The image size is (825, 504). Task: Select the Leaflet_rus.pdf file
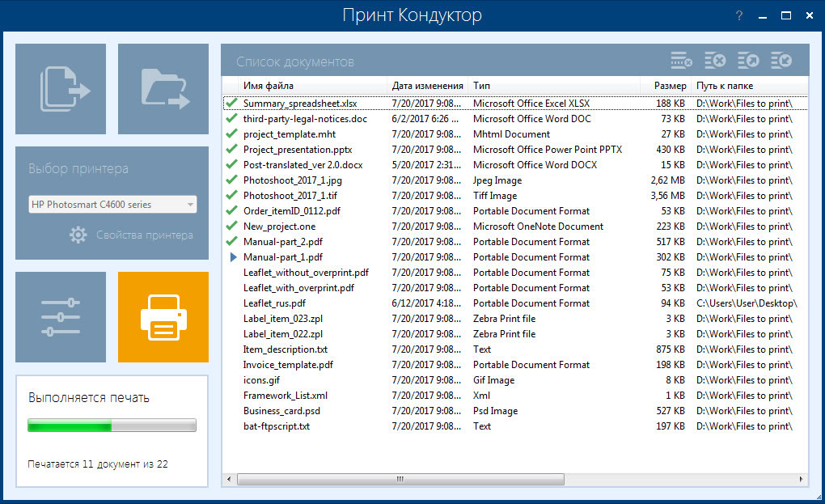pyautogui.click(x=274, y=303)
